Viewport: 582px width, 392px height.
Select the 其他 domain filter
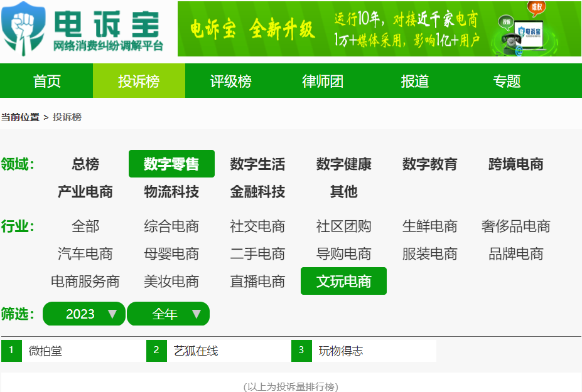343,192
